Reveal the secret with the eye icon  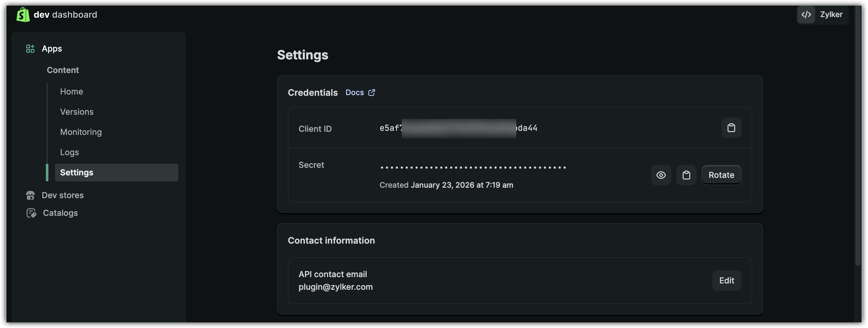661,175
